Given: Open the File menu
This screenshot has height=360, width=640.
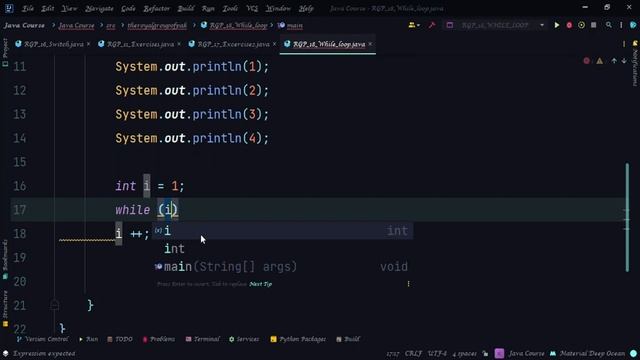Looking at the screenshot, I should click(27, 9).
